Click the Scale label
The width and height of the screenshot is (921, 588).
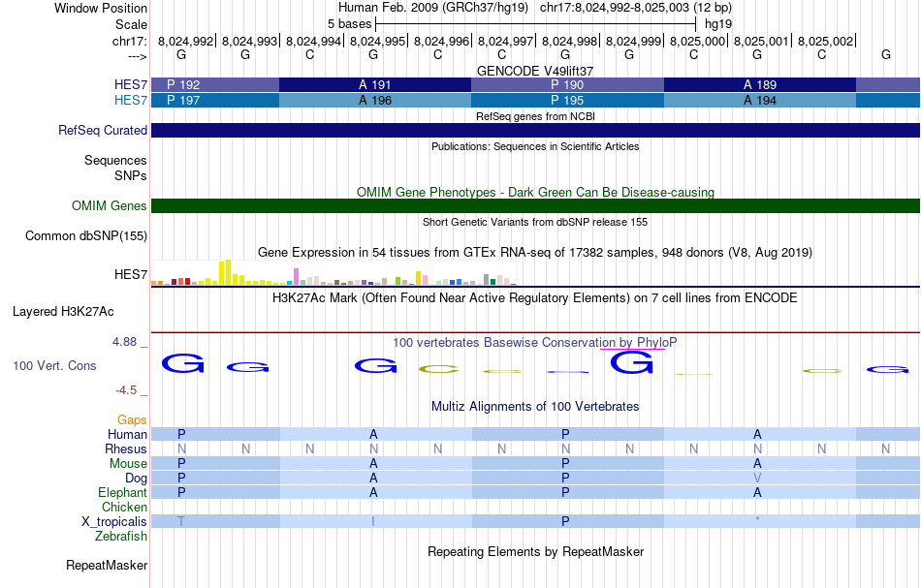[x=131, y=24]
